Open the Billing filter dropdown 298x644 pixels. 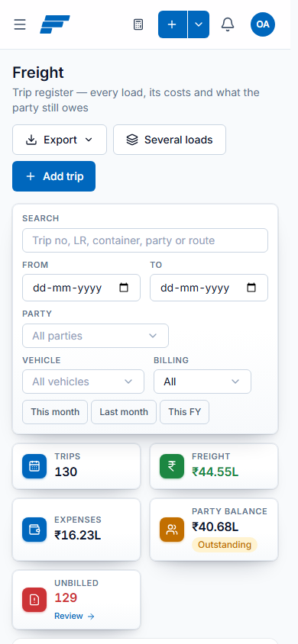pos(202,382)
